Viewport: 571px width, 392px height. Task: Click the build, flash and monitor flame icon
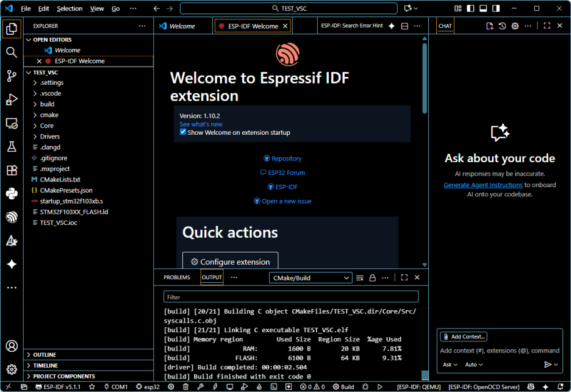(x=259, y=387)
